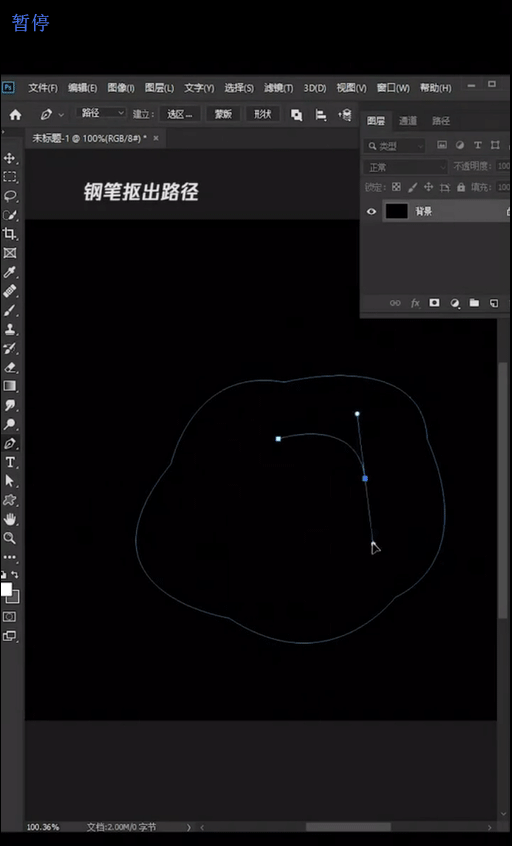
Task: Toggle lock transparent pixels
Action: tap(397, 187)
